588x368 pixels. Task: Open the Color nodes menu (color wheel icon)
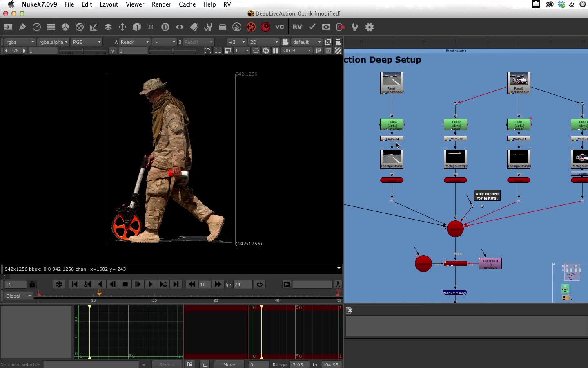[x=65, y=27]
